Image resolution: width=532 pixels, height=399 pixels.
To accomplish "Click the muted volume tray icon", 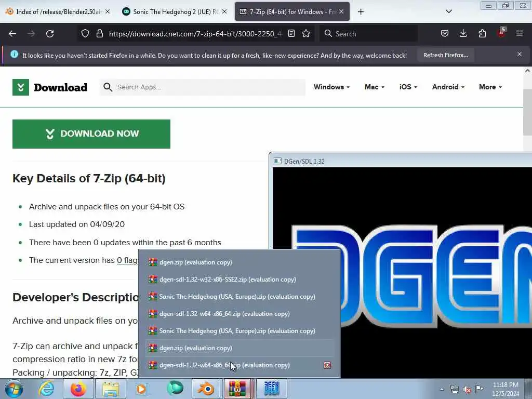I will tap(467, 389).
